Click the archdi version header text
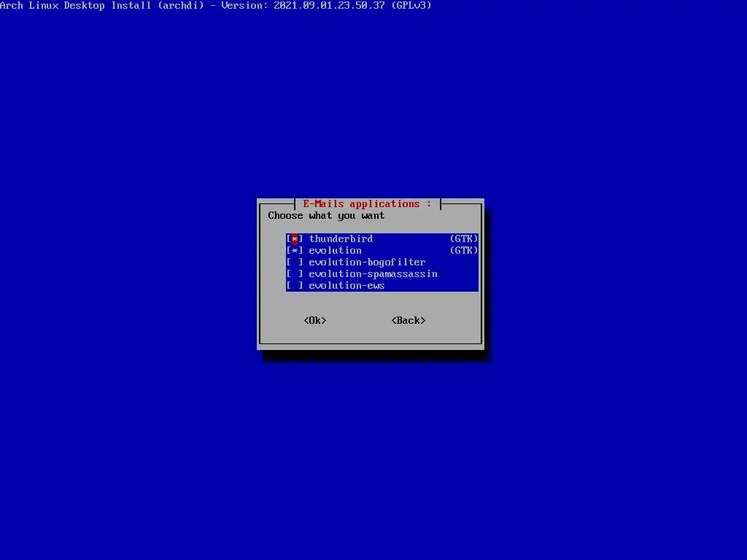 [x=215, y=6]
